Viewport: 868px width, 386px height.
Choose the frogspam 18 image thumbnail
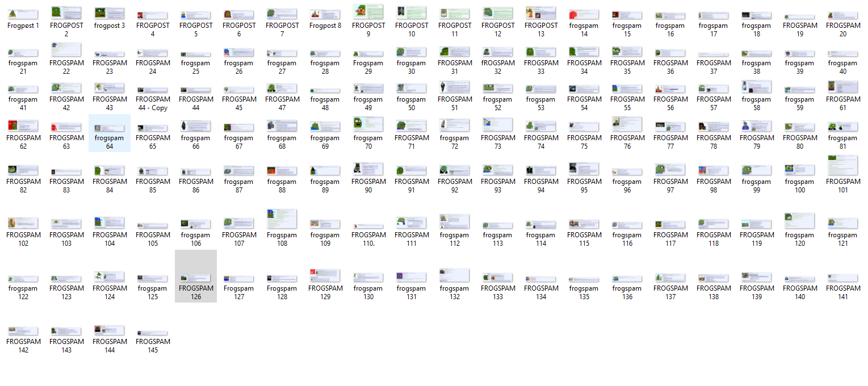(757, 15)
